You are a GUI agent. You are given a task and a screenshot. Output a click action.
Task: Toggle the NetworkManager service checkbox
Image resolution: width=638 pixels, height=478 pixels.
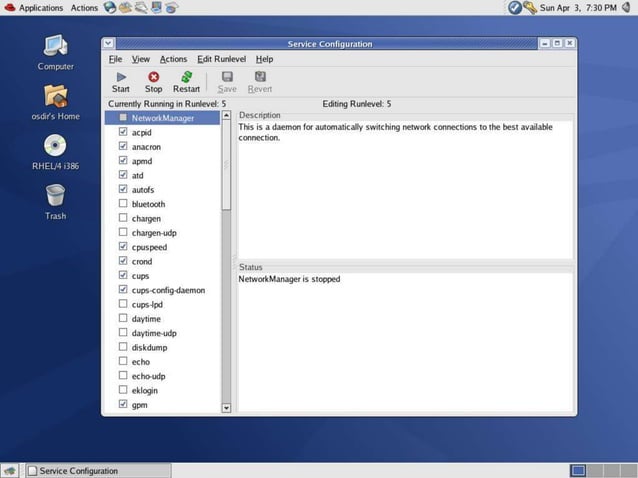pyautogui.click(x=123, y=118)
